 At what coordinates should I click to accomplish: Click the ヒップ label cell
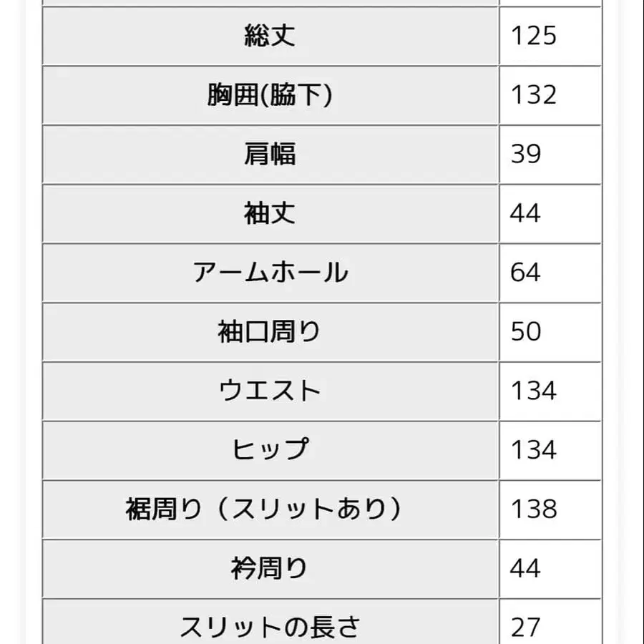click(270, 450)
